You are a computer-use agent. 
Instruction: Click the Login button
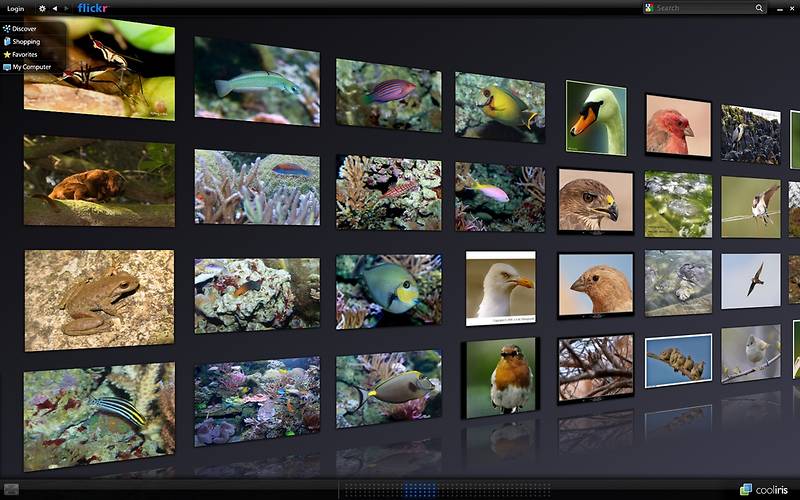(x=15, y=8)
